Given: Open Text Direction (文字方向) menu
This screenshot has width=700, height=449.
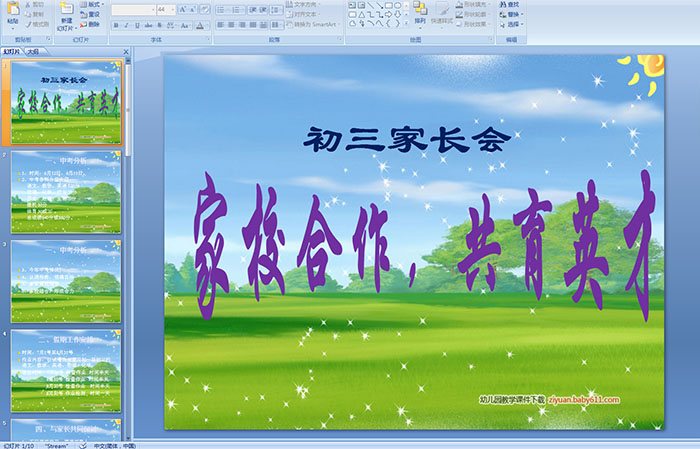Looking at the screenshot, I should point(304,4).
